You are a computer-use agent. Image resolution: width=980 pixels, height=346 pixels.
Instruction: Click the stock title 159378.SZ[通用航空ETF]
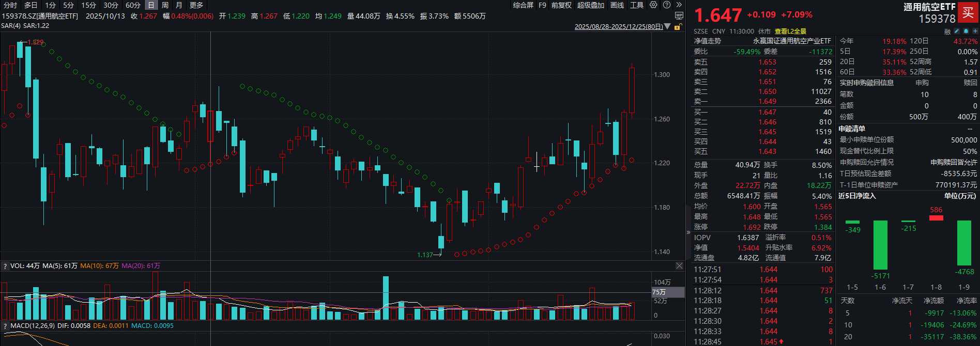tap(40, 17)
